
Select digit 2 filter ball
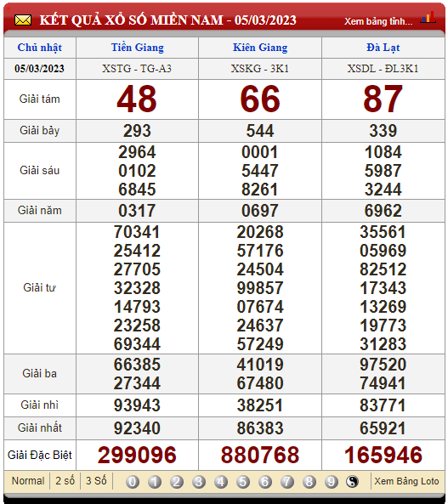(x=177, y=482)
